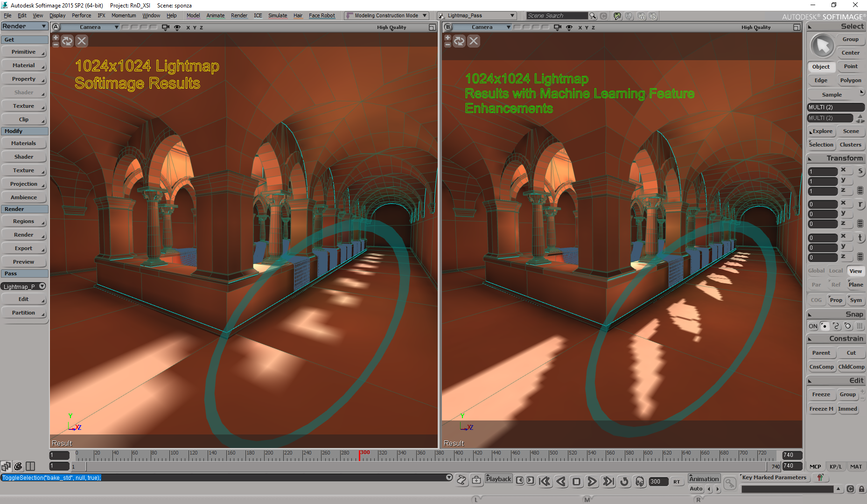Open camera icon menu in viewport A
The image size is (867, 504).
(165, 27)
